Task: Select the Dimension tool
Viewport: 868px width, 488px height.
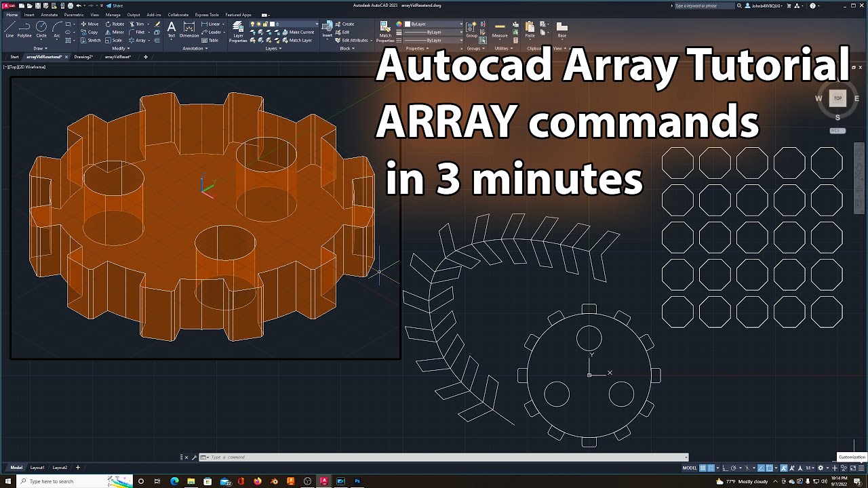Action: [x=189, y=29]
